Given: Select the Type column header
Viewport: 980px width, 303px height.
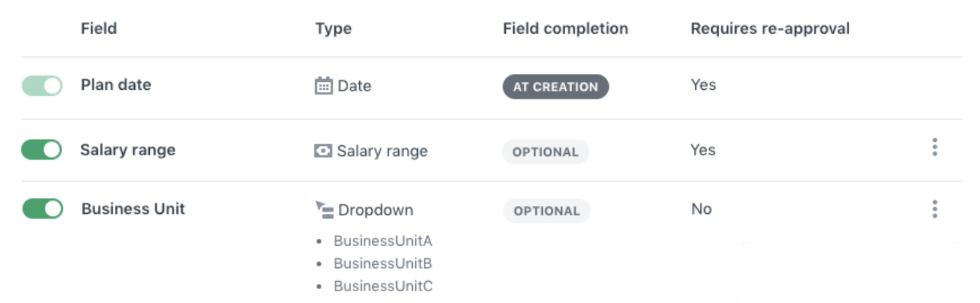Looking at the screenshot, I should 333,29.
